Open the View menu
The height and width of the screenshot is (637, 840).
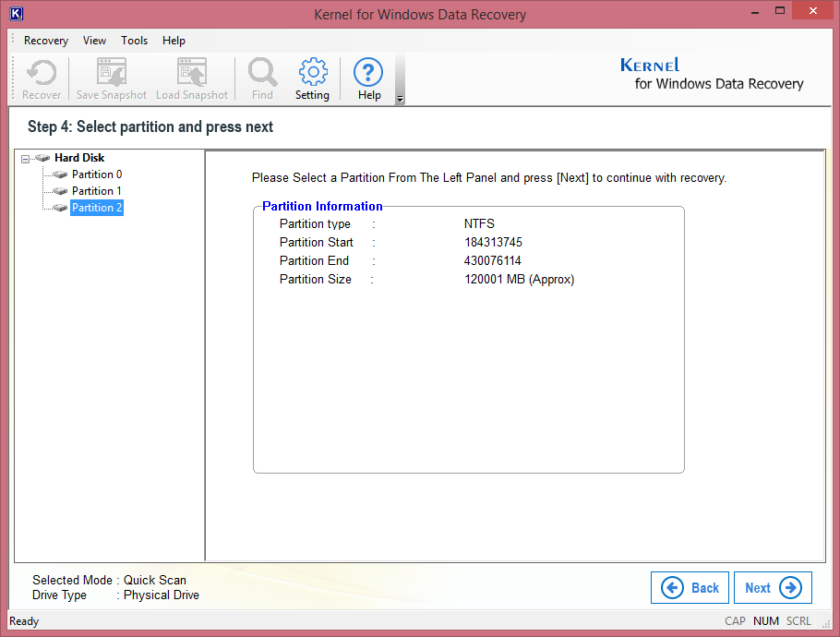tap(94, 41)
